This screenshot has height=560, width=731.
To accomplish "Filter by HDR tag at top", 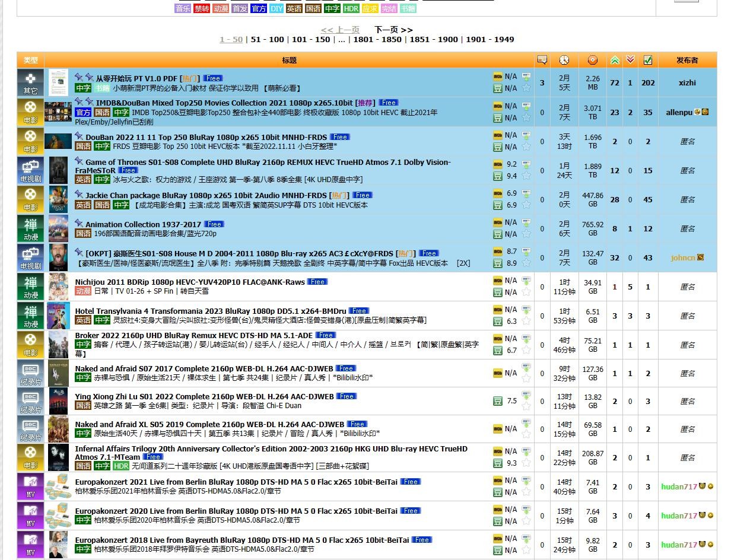I will 351,8.
